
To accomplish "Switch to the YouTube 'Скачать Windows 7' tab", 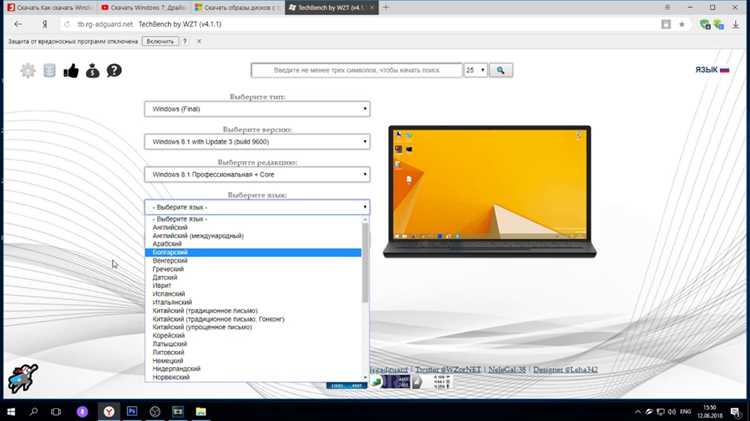I will pyautogui.click(x=144, y=8).
